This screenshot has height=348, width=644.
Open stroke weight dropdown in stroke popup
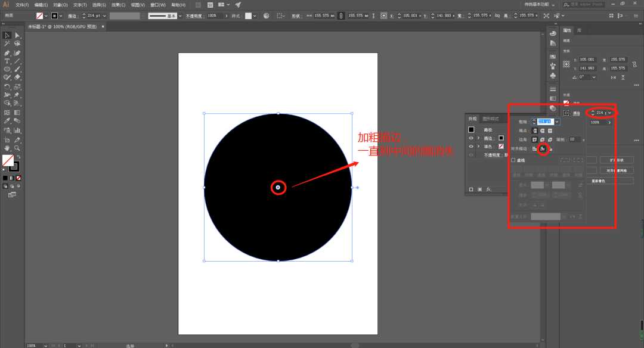pyautogui.click(x=558, y=122)
